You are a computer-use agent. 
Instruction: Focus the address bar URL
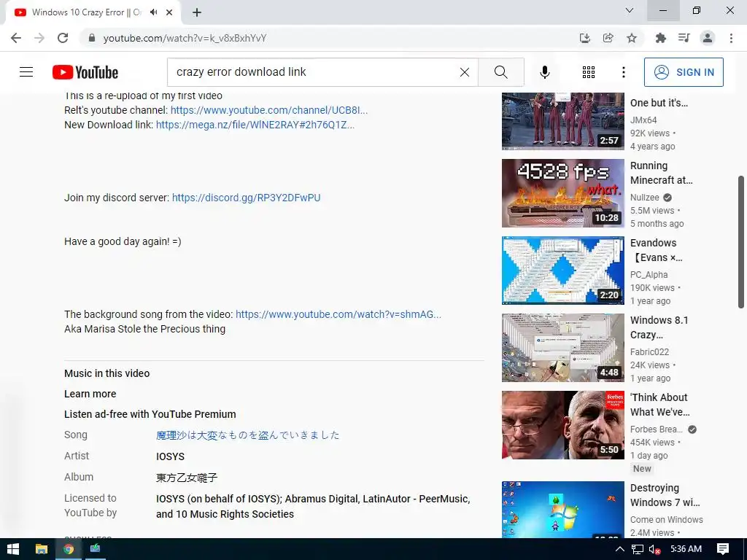(x=185, y=38)
